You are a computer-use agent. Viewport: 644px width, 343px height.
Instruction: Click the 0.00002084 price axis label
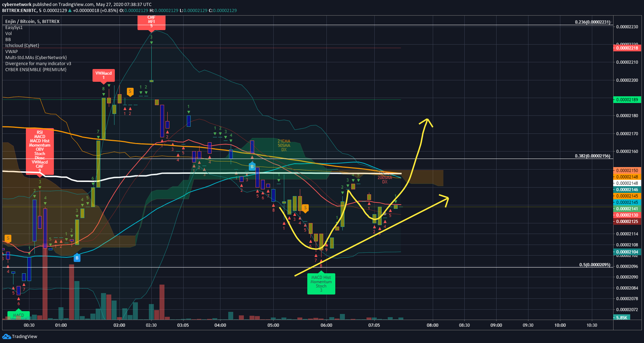[627, 288]
